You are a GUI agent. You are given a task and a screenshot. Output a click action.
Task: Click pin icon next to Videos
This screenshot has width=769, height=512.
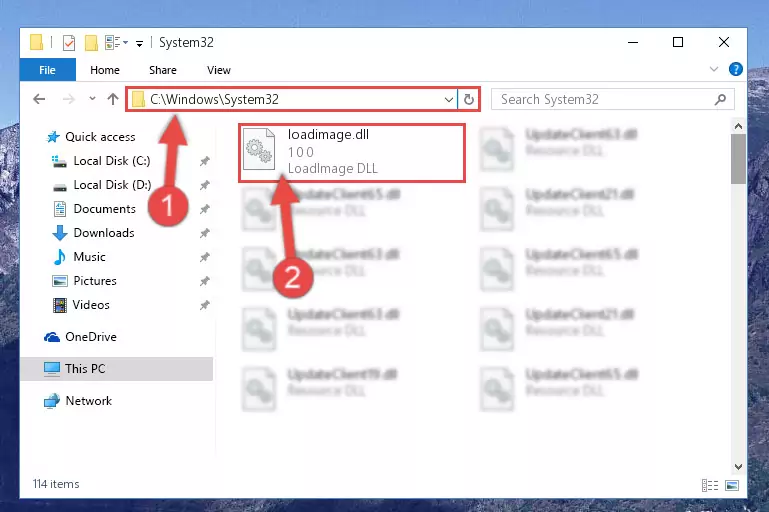tap(205, 305)
